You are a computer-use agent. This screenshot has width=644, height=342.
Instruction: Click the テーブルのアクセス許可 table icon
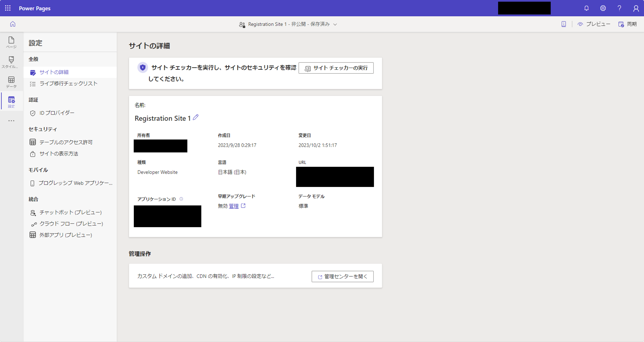coord(33,142)
